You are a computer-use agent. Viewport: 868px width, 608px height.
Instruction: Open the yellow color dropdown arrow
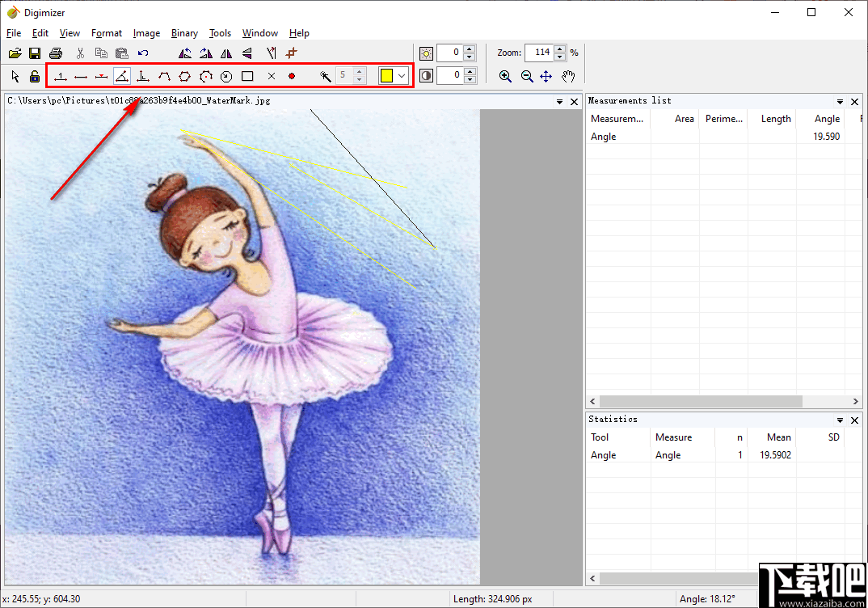pos(402,76)
